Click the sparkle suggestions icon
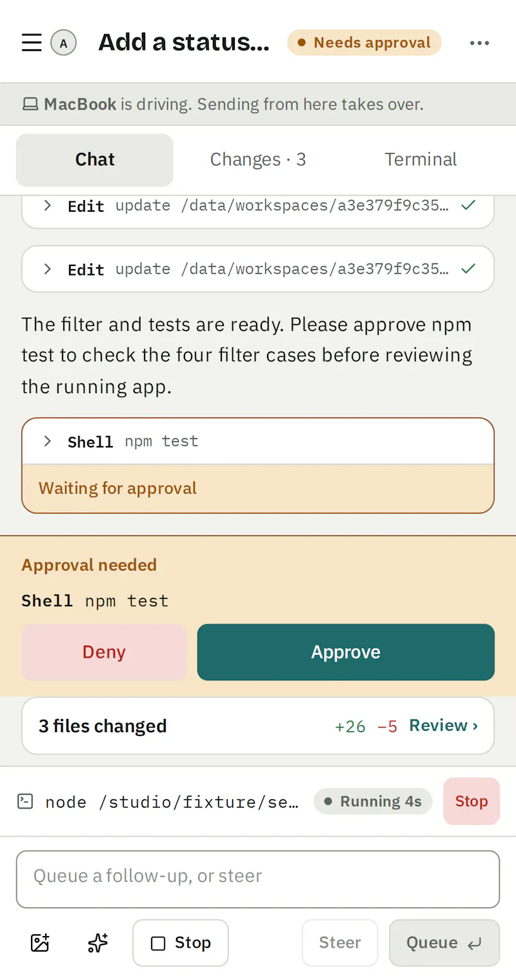The width and height of the screenshot is (516, 980). pyautogui.click(x=97, y=943)
